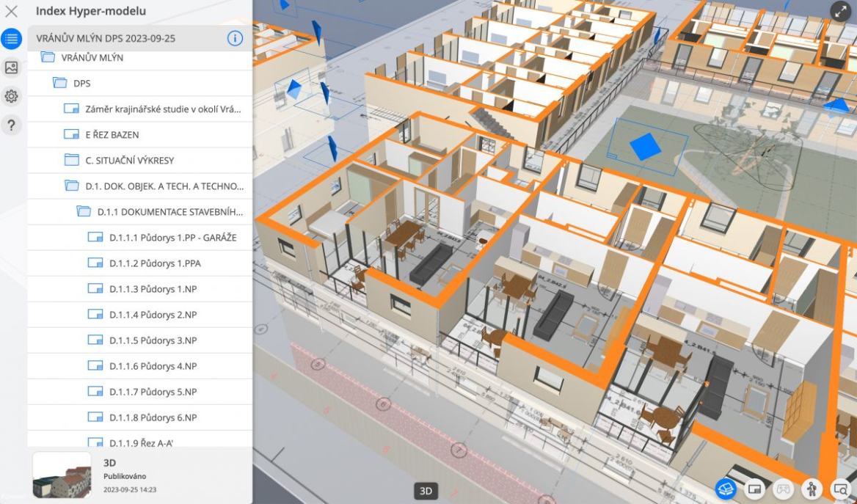Click the 3D view label button
857x504 pixels.
point(426,491)
